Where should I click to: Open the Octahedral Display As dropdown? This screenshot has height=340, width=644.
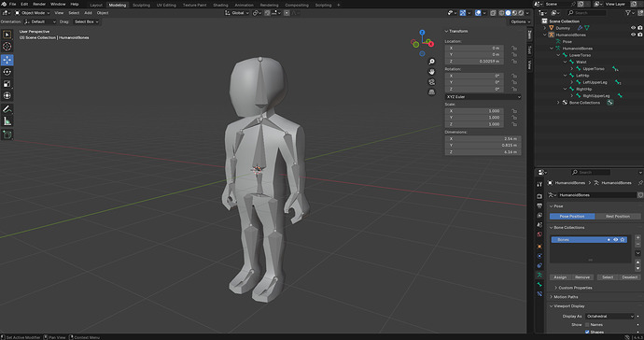(x=609, y=316)
